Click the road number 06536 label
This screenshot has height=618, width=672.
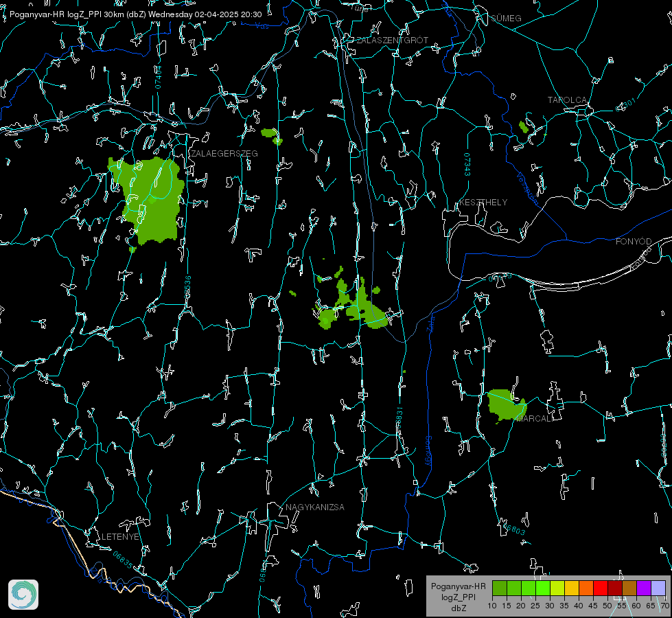coord(187,287)
